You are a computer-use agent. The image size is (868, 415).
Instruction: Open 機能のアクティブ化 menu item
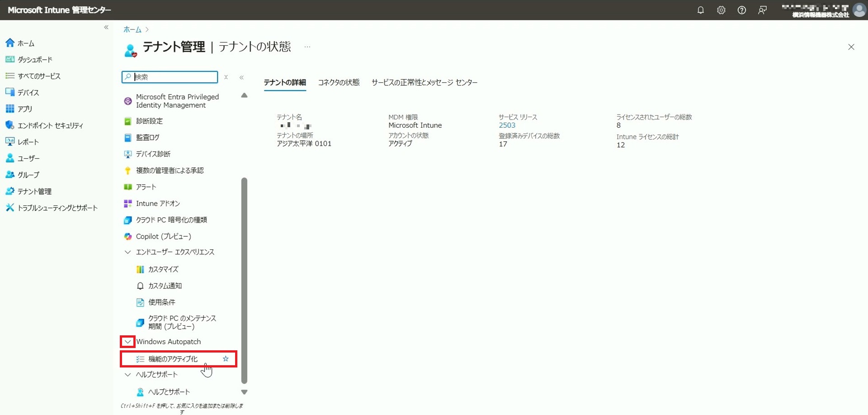(179, 359)
